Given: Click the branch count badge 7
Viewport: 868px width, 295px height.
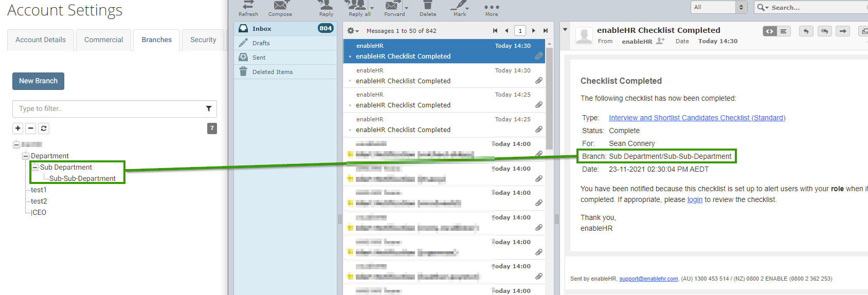Looking at the screenshot, I should point(212,128).
